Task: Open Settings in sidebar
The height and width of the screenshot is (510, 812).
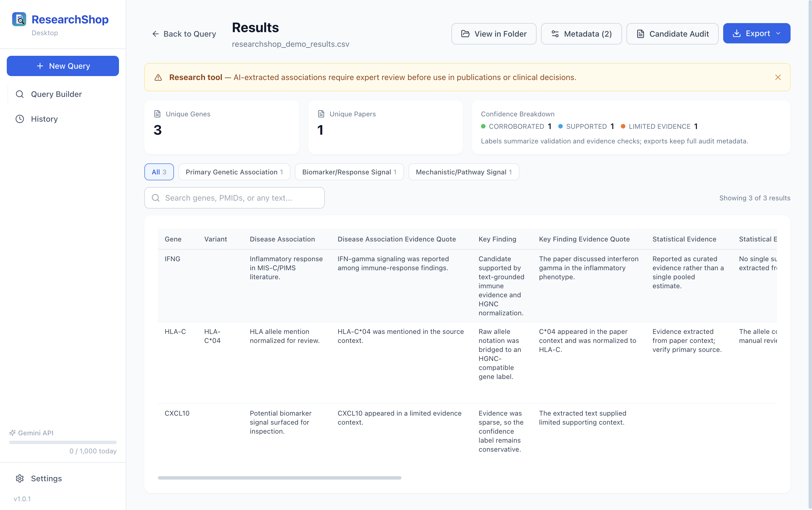Action: (63, 478)
